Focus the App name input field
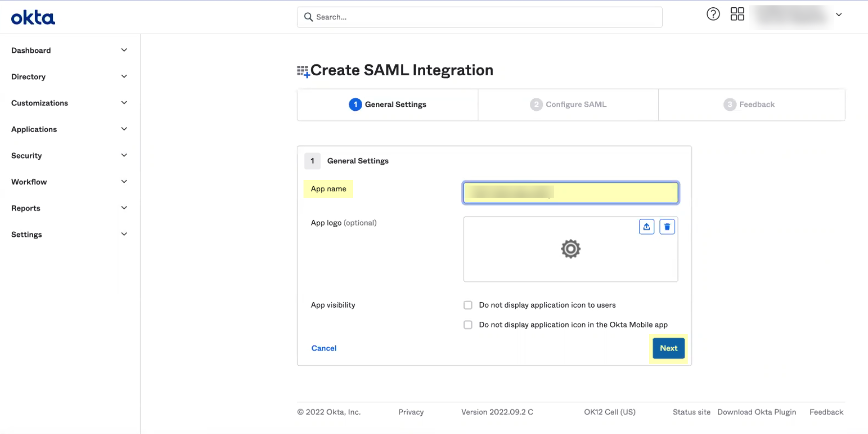The image size is (868, 434). pos(570,192)
